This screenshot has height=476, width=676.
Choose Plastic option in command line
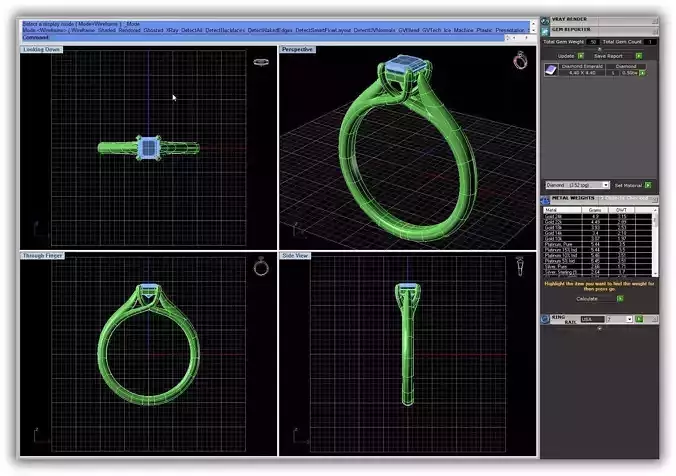(484, 31)
